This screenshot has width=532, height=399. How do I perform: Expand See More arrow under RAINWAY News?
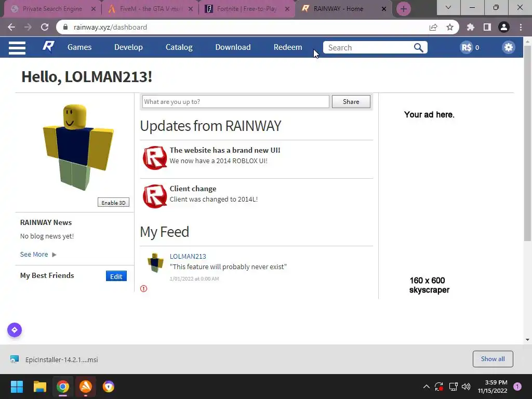[54, 255]
